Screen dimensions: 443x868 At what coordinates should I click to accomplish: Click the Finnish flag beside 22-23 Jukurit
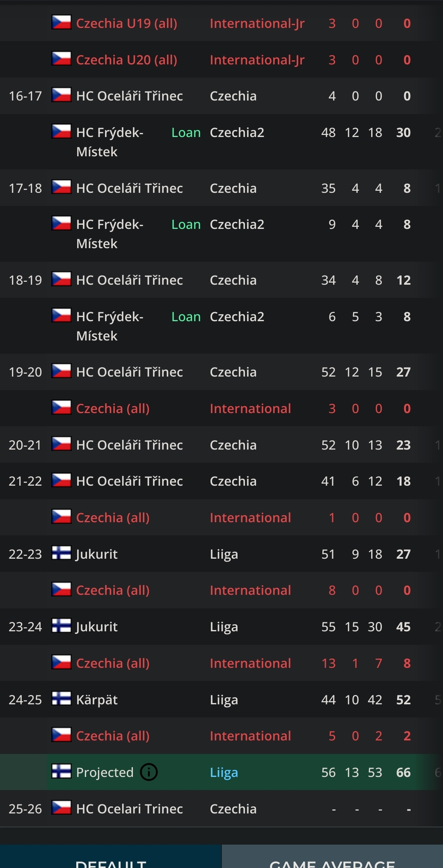click(x=62, y=553)
